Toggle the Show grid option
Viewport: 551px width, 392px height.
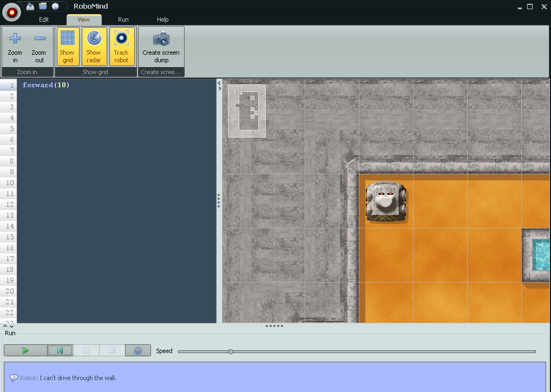[68, 47]
